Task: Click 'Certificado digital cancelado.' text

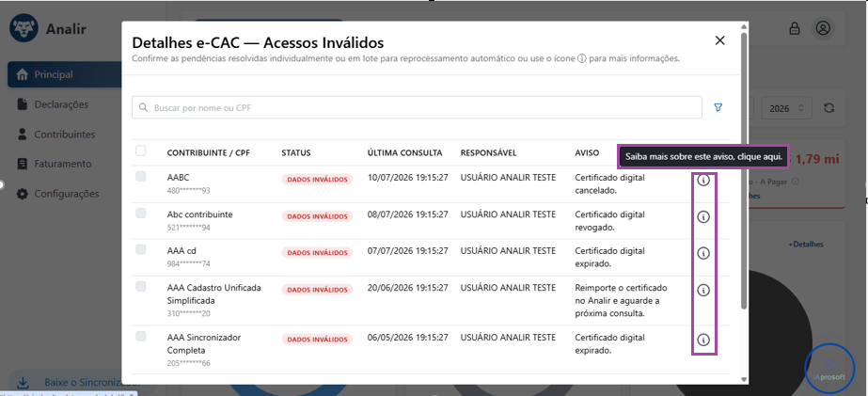Action: 609,183
